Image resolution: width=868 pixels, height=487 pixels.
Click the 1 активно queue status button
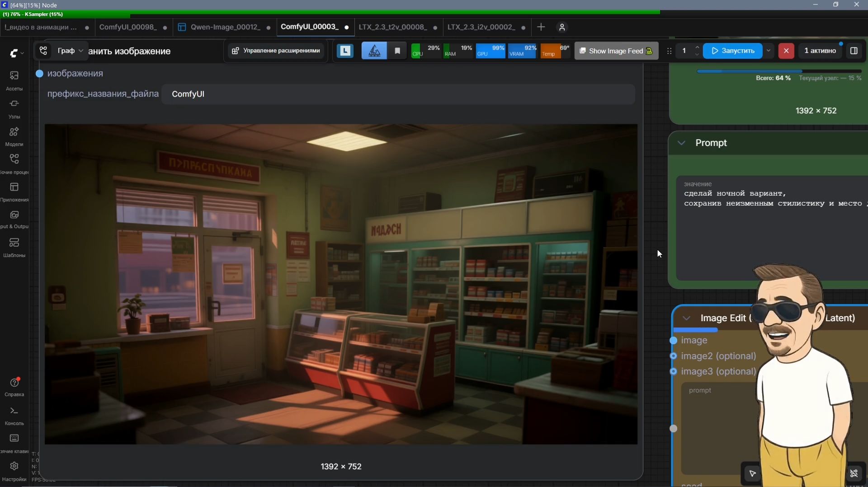820,51
